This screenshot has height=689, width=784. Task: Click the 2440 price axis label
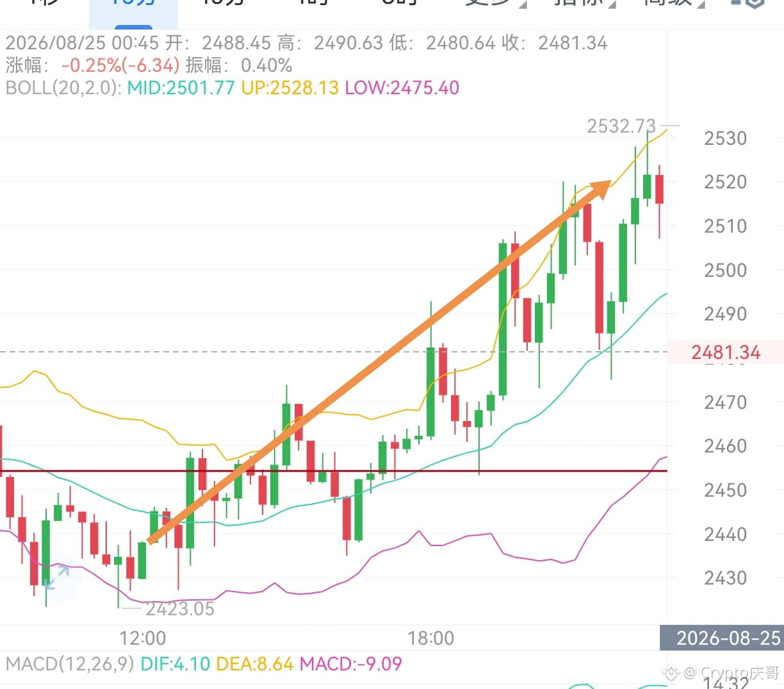[x=726, y=535]
